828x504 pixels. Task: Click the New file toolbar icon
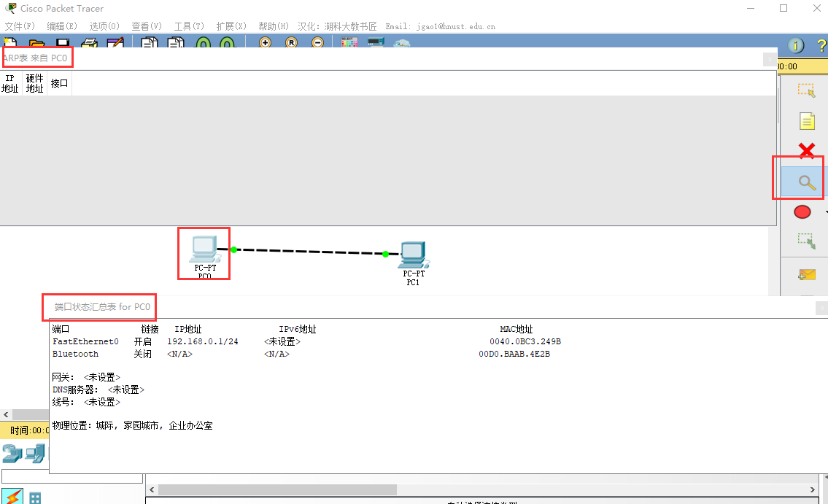tap(10, 42)
